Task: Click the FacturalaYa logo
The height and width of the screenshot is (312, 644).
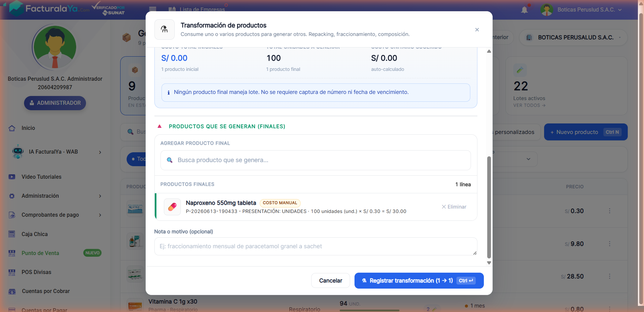Action: tap(49, 8)
